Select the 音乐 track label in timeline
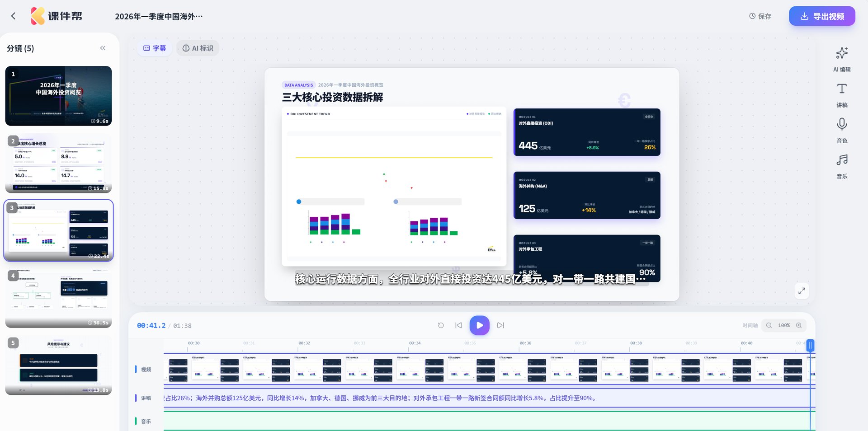Image resolution: width=868 pixels, height=431 pixels. [146, 422]
